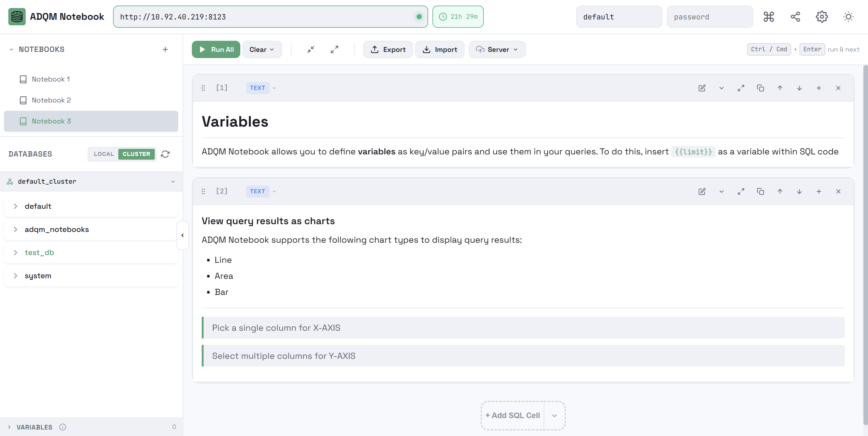Collapse the left sidebar panel
Viewport: 868px width, 436px height.
(182, 235)
